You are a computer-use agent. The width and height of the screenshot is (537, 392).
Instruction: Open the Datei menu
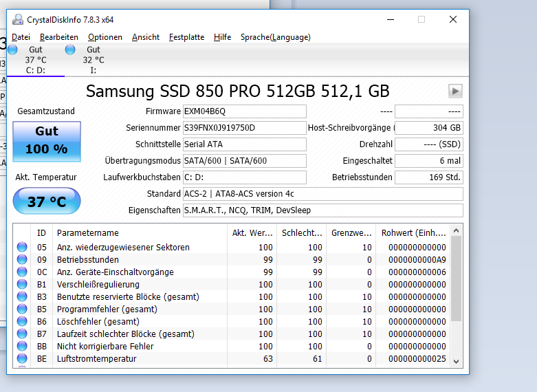tap(21, 37)
